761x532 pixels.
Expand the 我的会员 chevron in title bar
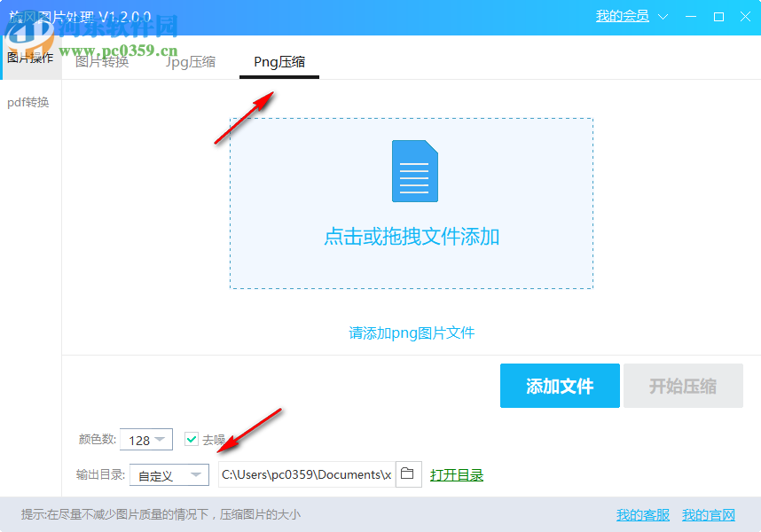tap(663, 16)
